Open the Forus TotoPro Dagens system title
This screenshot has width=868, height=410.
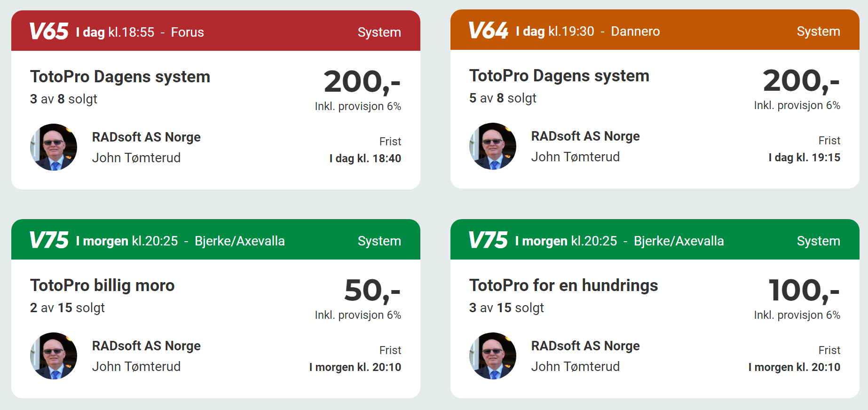120,77
